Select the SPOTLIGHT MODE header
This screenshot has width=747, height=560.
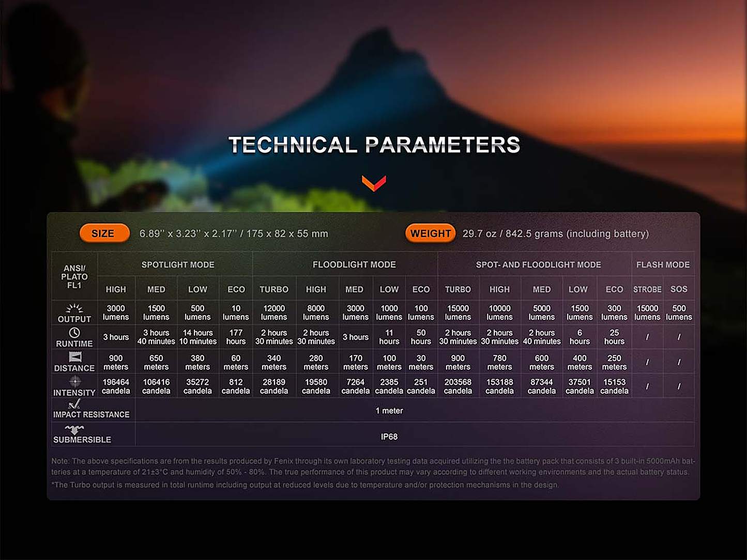point(178,265)
